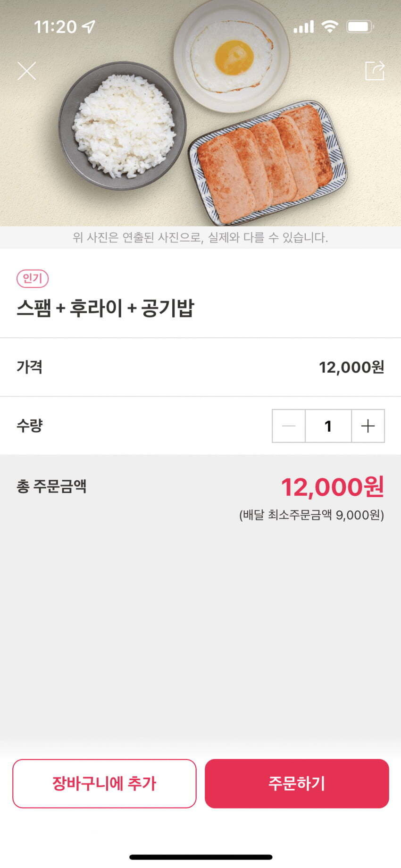401x868 pixels.
Task: Tap the home indicator bar at bottom
Action: point(200,857)
